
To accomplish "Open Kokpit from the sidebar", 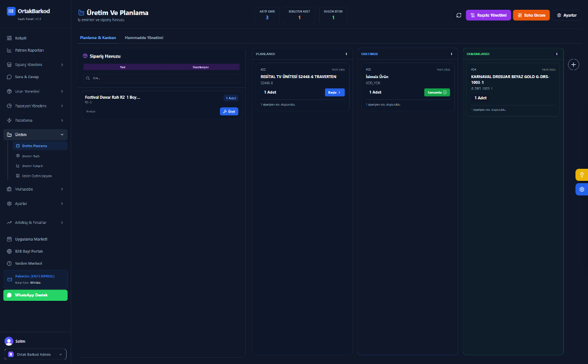I will (21, 38).
